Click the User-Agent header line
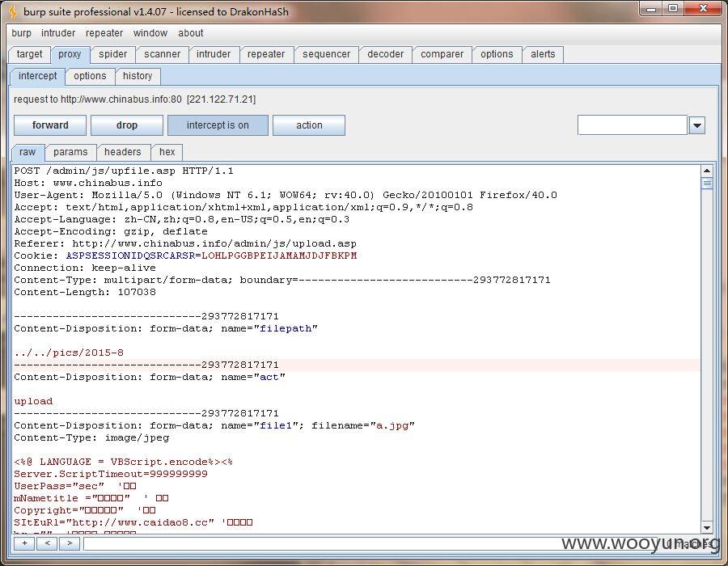The height and width of the screenshot is (566, 728). click(286, 195)
